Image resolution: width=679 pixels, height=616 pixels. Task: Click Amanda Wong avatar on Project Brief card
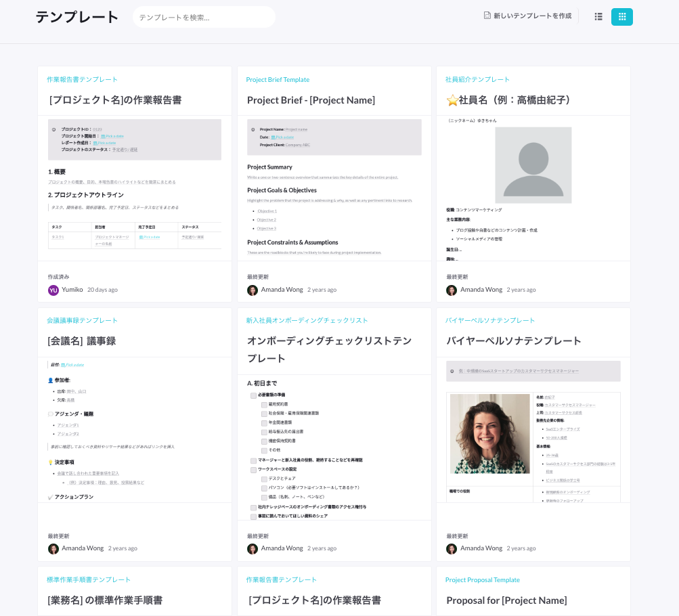(x=253, y=290)
